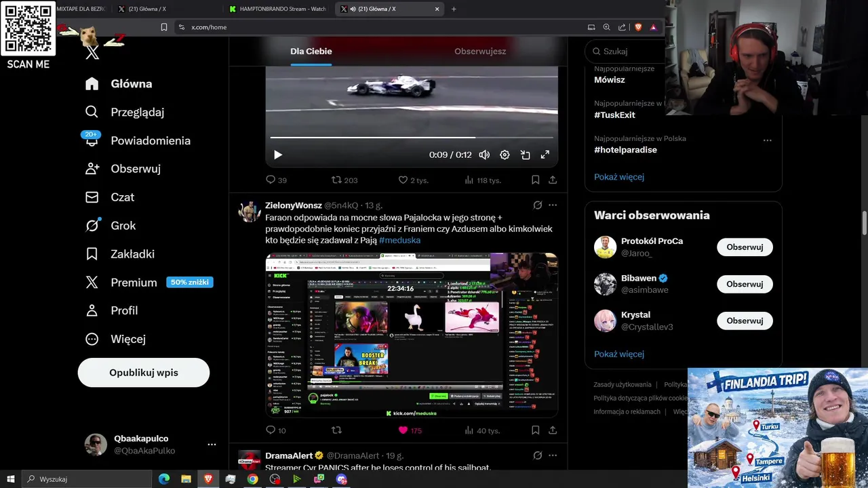868x488 pixels.
Task: Open the #TuskExit trend
Action: tap(615, 115)
